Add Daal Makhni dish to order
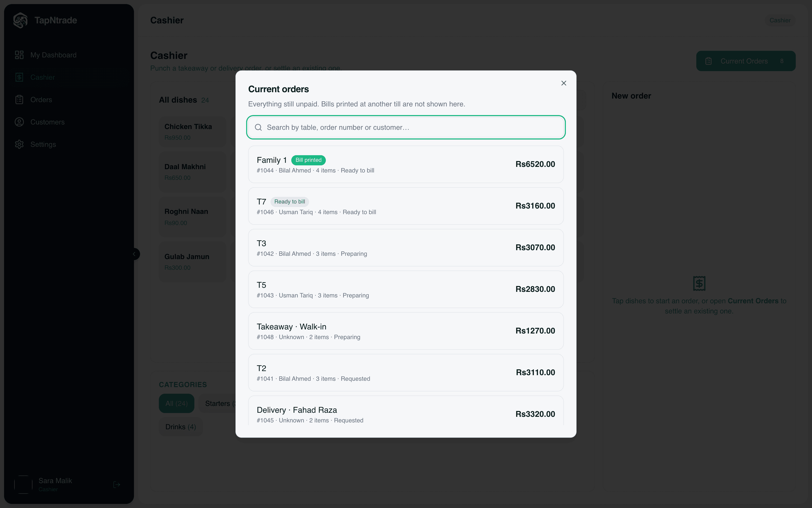 tap(193, 172)
